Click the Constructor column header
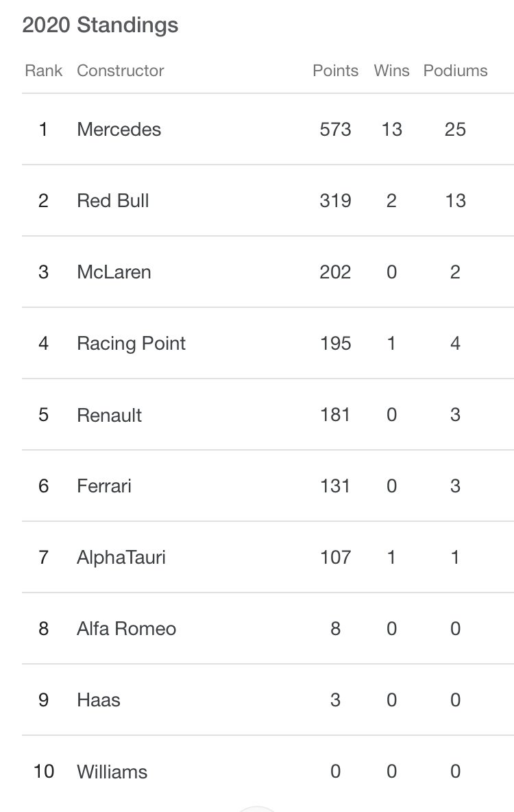 click(x=120, y=71)
